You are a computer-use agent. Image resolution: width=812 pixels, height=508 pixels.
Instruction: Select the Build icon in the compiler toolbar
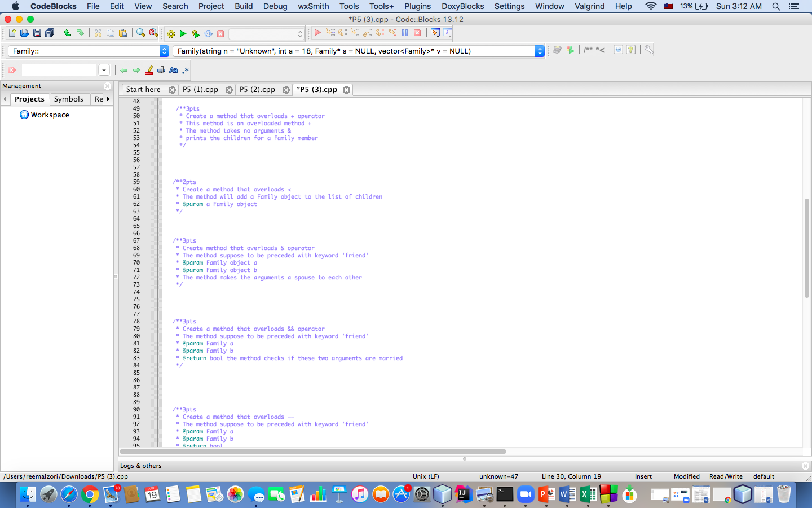tap(170, 33)
